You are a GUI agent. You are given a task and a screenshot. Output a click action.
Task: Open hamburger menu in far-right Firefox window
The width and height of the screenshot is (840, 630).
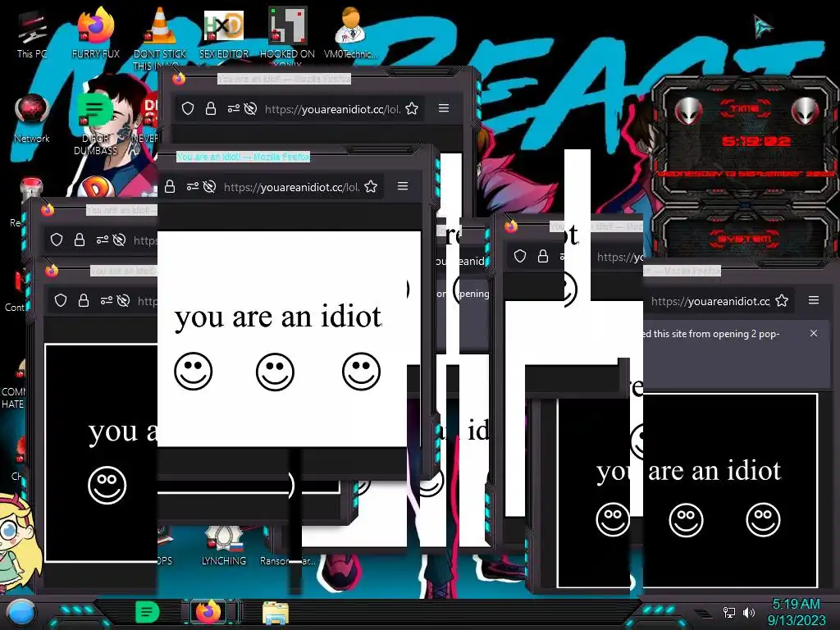814,300
